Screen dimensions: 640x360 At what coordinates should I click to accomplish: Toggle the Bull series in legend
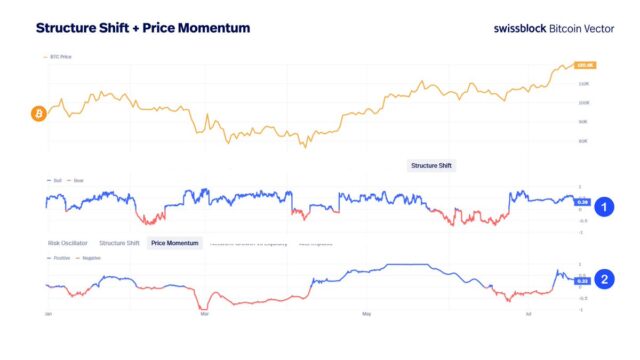[x=54, y=180]
